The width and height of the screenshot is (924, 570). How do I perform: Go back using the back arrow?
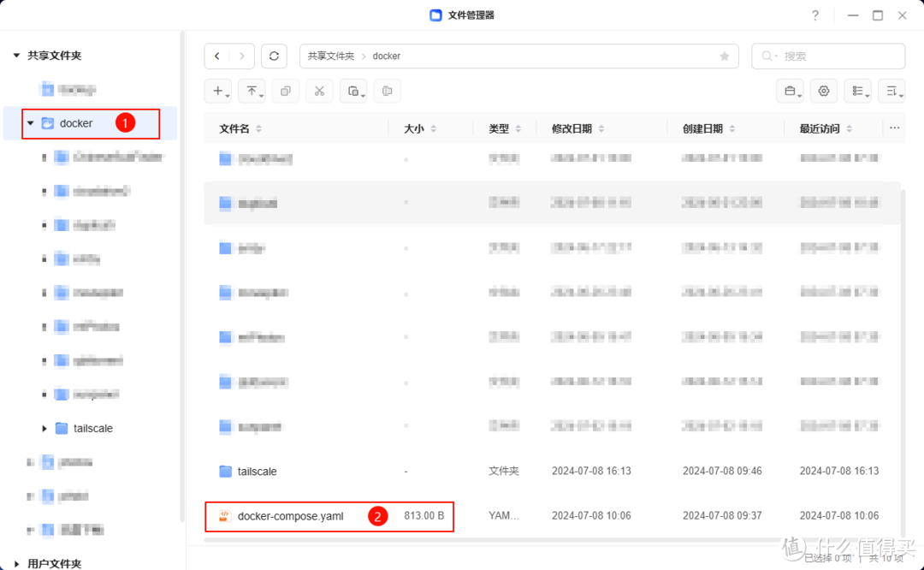216,56
